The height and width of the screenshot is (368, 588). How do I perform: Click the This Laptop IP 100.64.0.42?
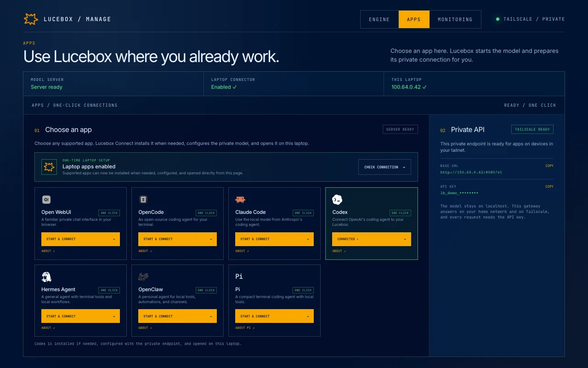[x=409, y=87]
